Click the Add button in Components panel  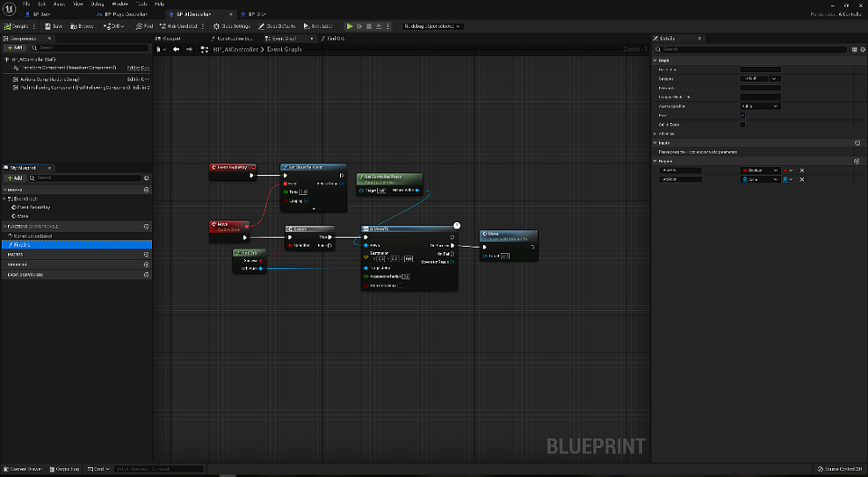[x=17, y=48]
